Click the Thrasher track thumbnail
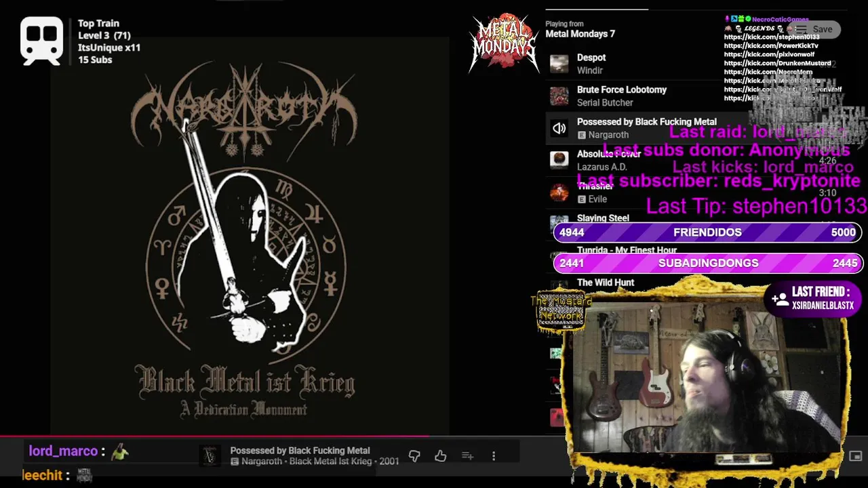The image size is (868, 488). pos(559,192)
